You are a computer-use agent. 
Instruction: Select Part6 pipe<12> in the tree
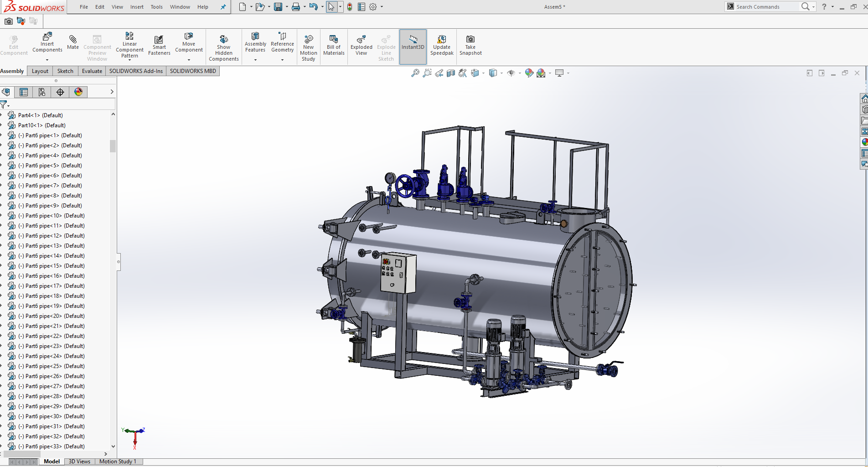pos(55,236)
